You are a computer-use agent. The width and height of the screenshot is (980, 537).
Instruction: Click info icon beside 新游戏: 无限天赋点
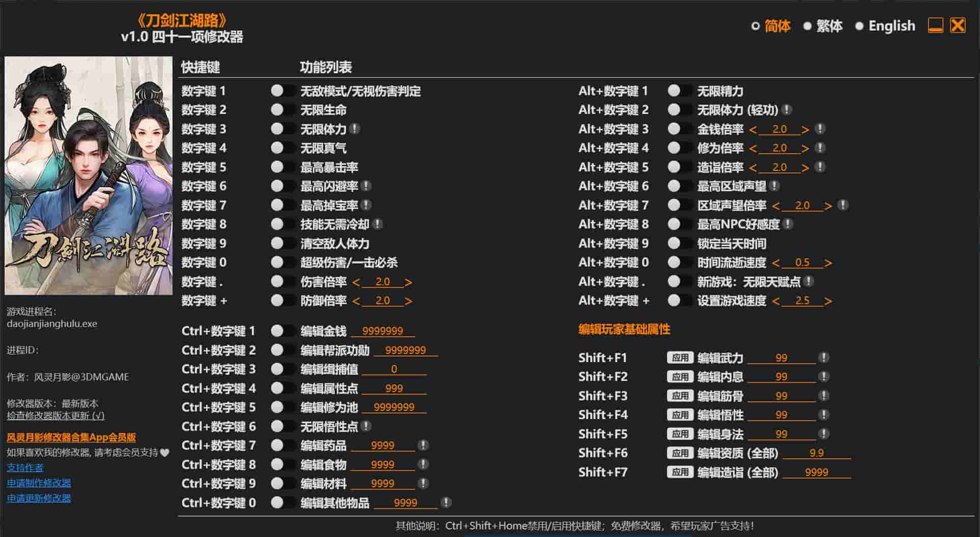(x=809, y=281)
